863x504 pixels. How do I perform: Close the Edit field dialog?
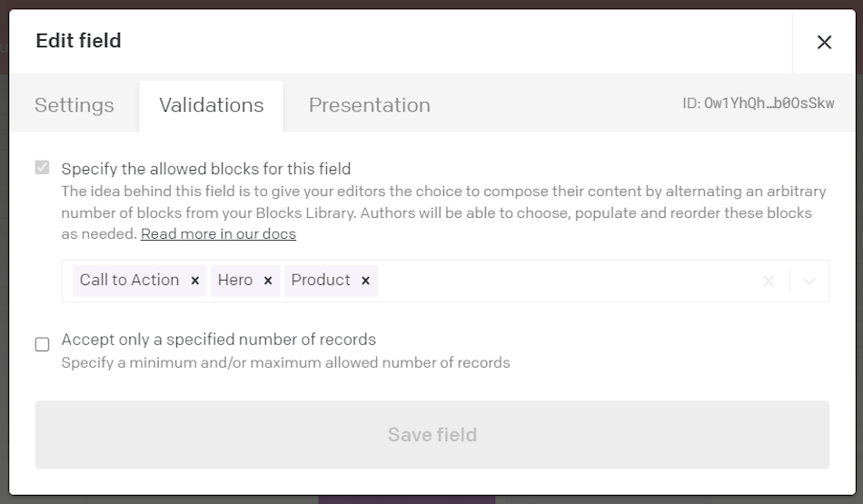click(824, 43)
